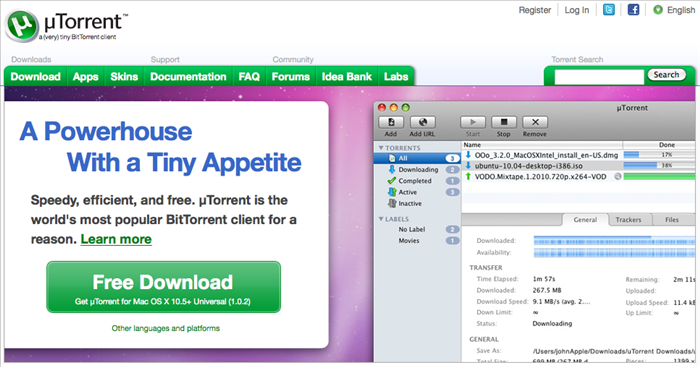Switch to the Trackers tab
Viewport: 700px width, 367px height.
(x=629, y=220)
